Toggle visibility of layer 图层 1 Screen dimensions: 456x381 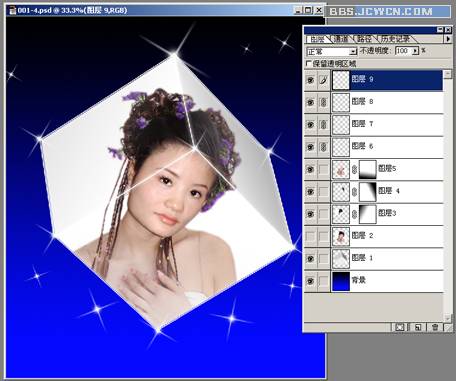(x=311, y=259)
